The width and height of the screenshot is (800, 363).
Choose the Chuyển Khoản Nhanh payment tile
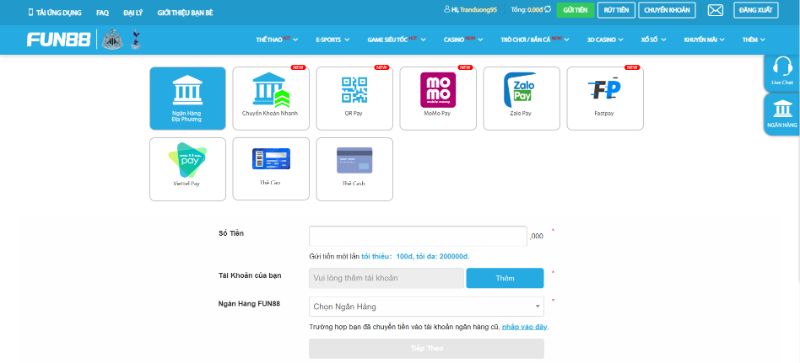271,99
